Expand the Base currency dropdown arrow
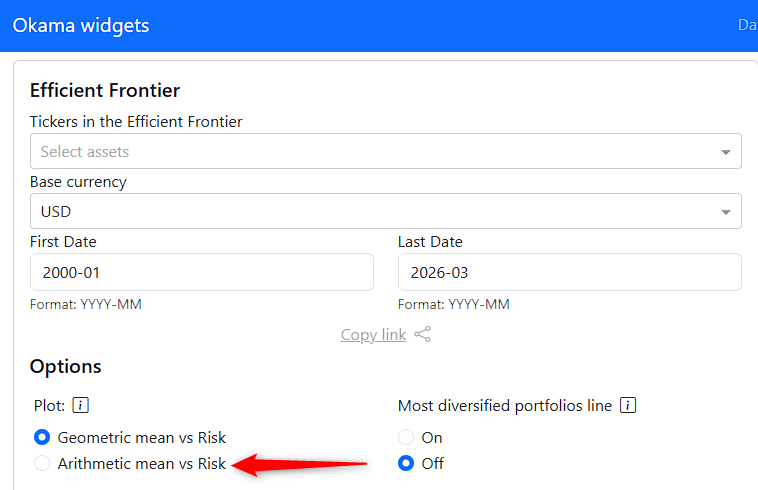Image resolution: width=758 pixels, height=490 pixels. pos(726,212)
